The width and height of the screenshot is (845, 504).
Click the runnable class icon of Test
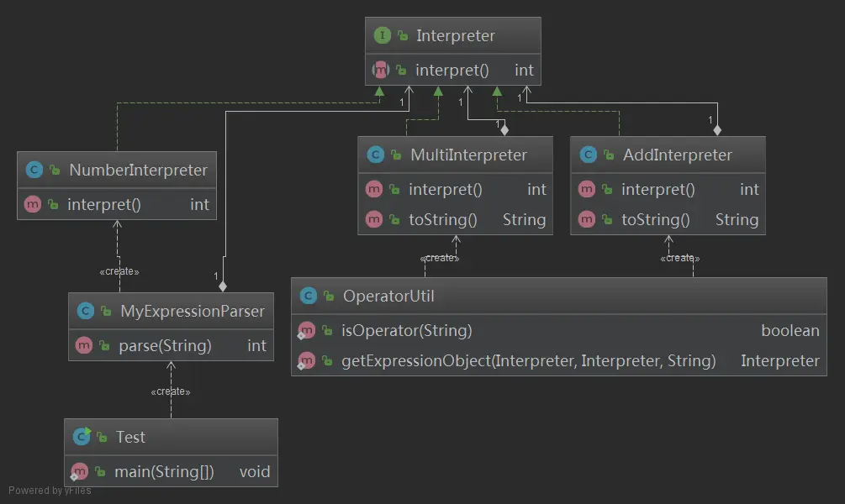[82, 437]
